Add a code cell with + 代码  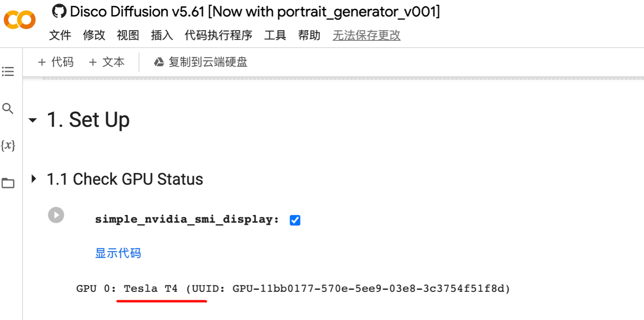tap(56, 62)
